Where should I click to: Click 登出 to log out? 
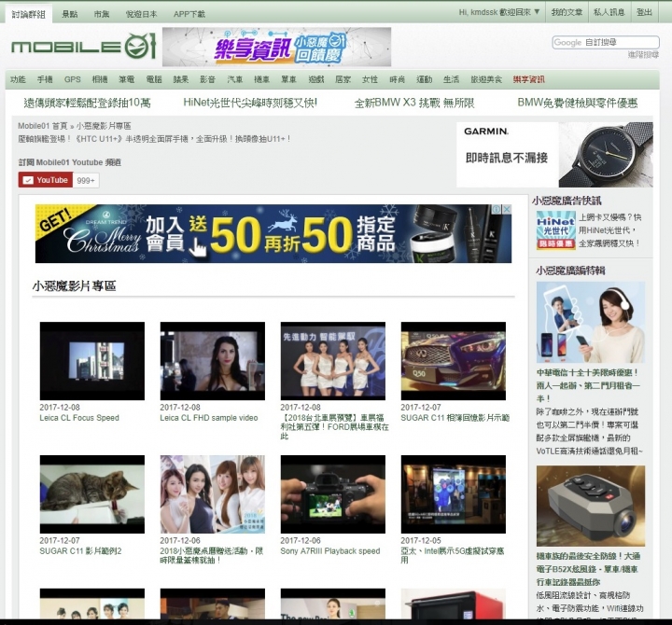tap(644, 12)
